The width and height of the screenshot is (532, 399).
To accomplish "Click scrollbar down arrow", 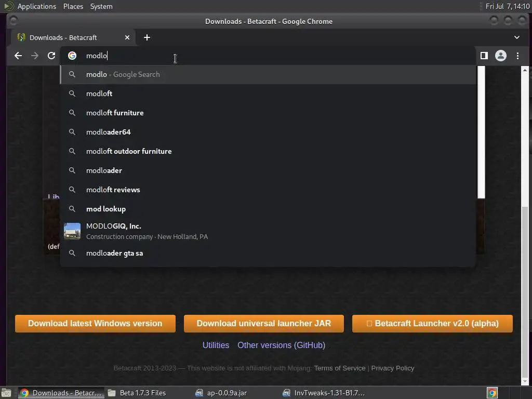I will point(525,382).
